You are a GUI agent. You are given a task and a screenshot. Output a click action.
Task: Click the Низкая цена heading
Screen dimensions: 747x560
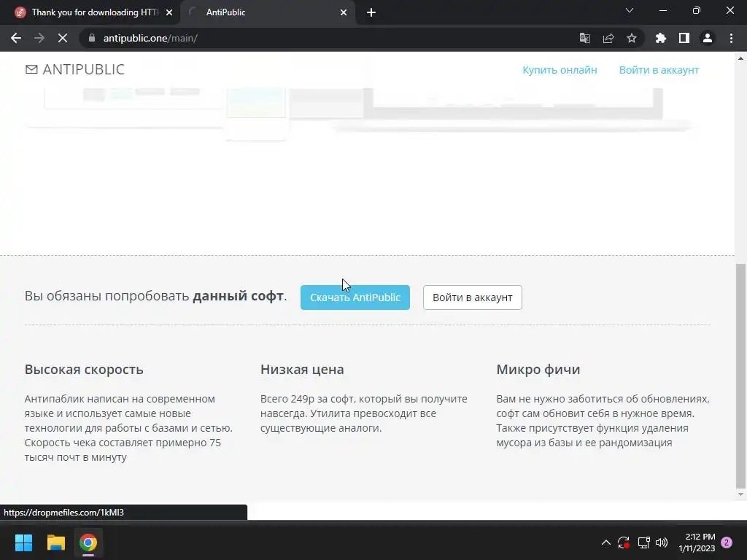point(302,370)
